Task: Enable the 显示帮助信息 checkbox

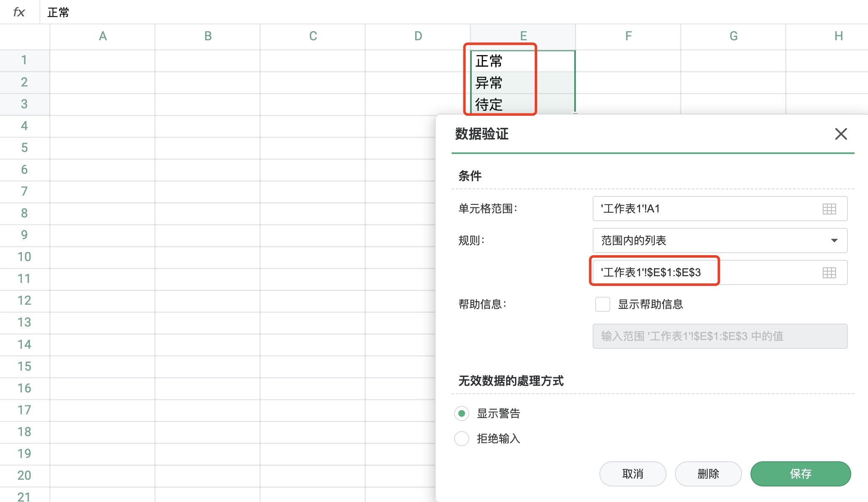Action: [x=602, y=304]
